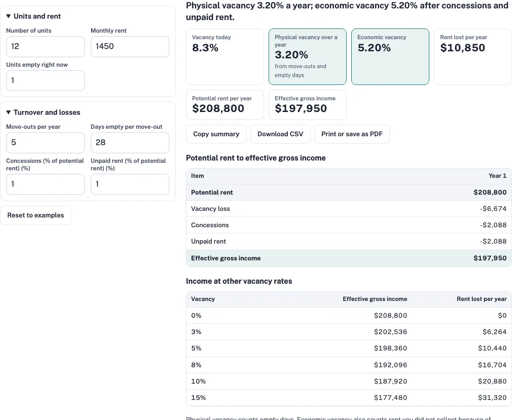Edit the Unpaid rent percent field
Viewport: 512px width, 420px height.
point(130,184)
